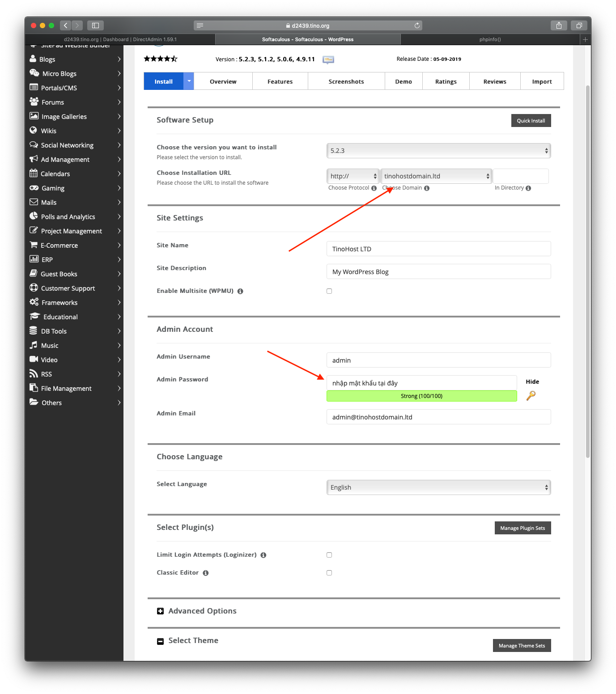
Task: Check the Classic Editor plugin box
Action: pos(329,573)
